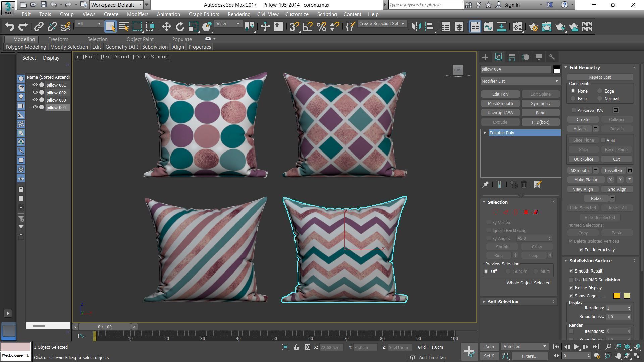644x362 pixels.
Task: Enable the Preserve UVs checkbox
Action: point(574,110)
